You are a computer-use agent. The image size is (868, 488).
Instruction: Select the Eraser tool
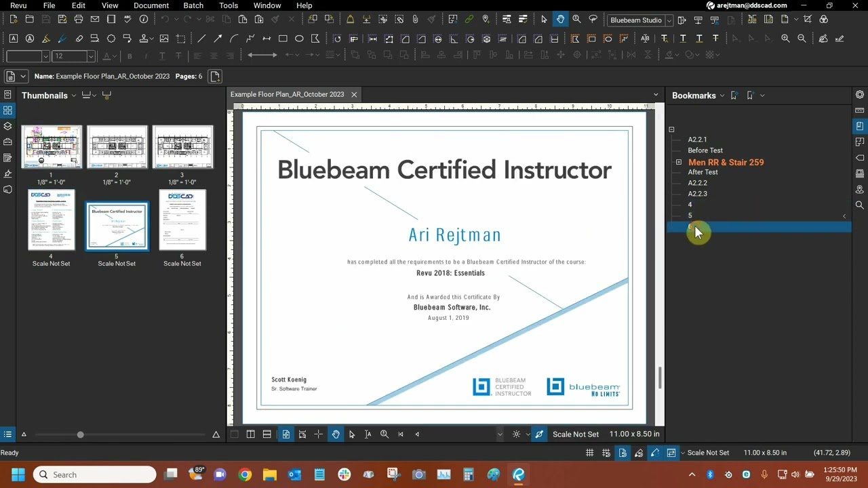[79, 39]
